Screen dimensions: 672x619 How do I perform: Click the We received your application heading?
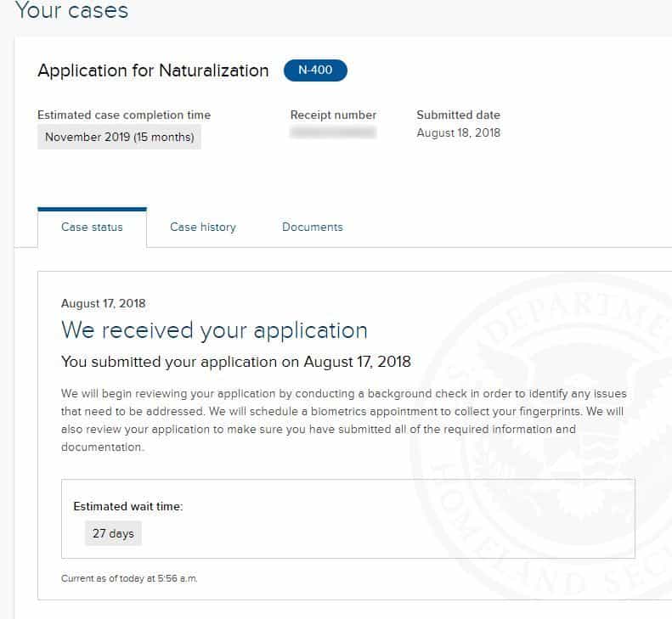coord(214,330)
